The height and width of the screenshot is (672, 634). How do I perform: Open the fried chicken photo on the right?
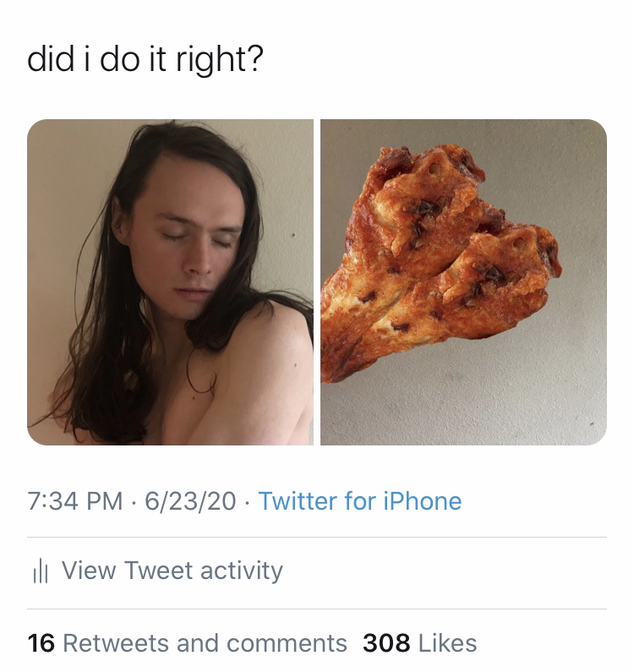point(463,281)
